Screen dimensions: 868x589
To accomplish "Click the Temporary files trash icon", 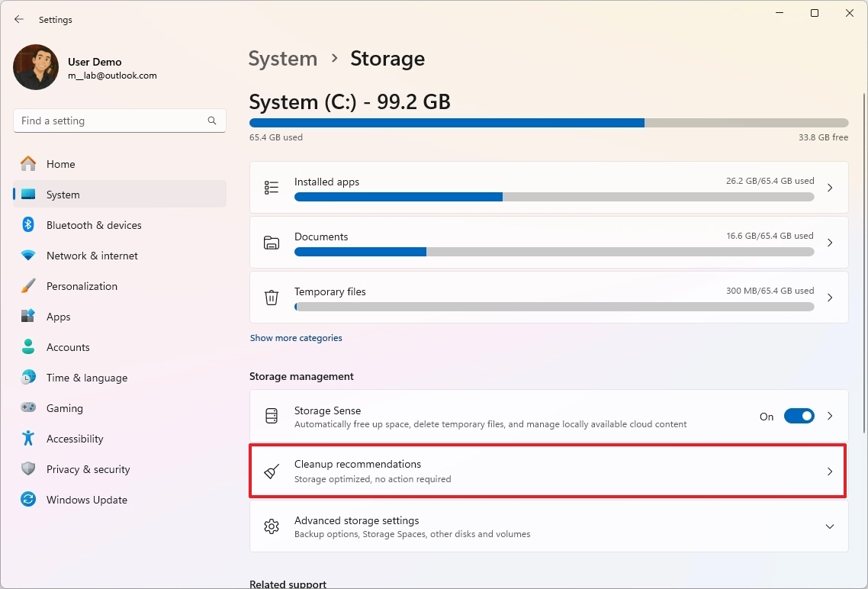I will click(272, 298).
